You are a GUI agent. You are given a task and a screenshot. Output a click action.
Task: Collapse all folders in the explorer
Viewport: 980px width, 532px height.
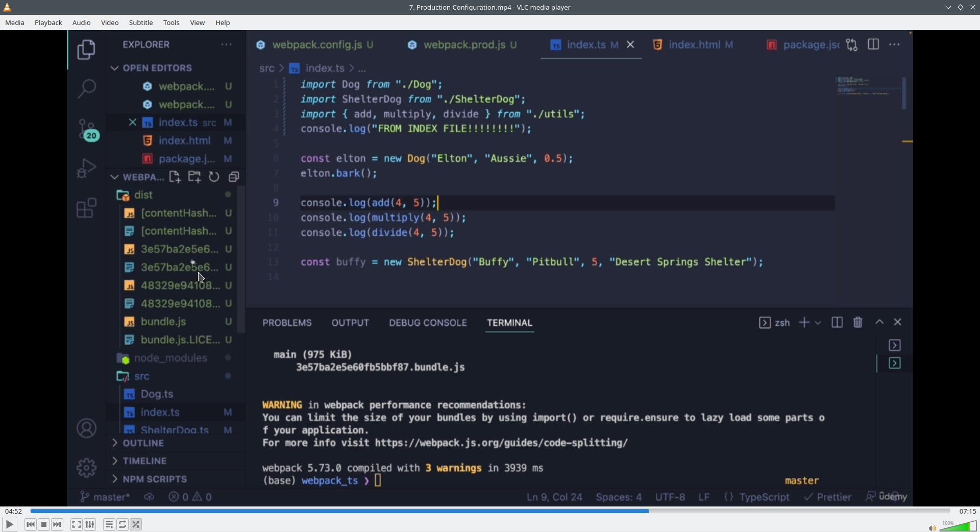coord(234,177)
